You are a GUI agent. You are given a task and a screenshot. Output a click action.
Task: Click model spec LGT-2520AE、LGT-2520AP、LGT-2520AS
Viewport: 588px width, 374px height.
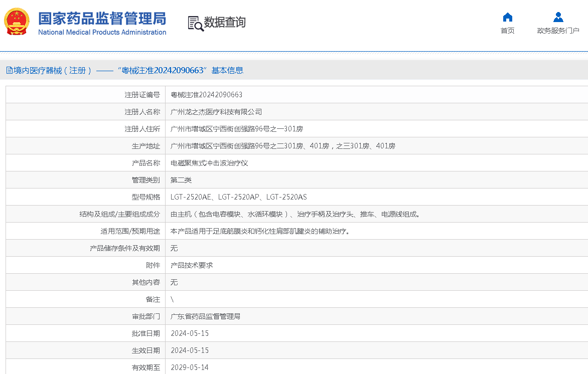238,197
